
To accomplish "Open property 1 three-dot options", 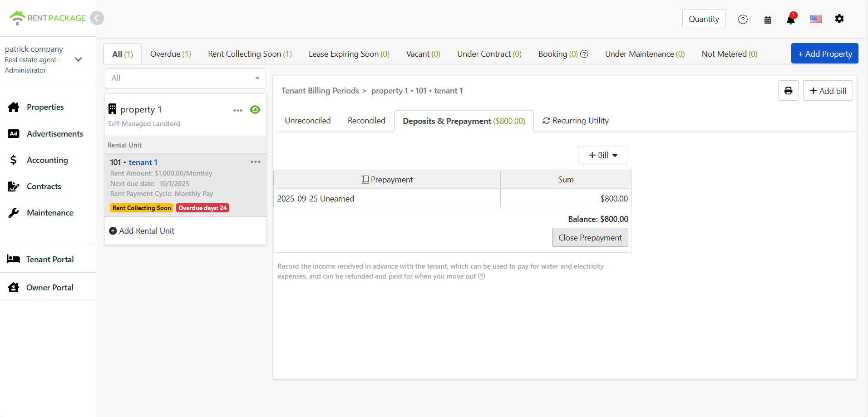I will pos(237,110).
